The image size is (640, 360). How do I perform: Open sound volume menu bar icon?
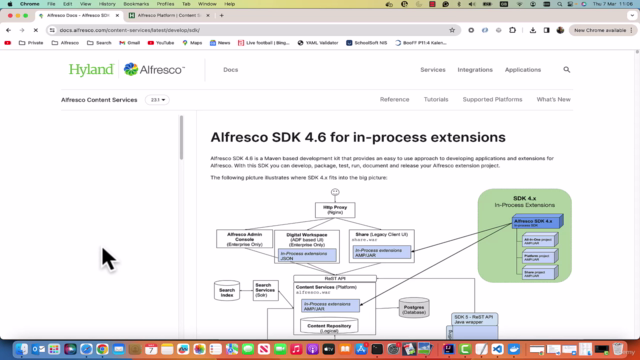pyautogui.click(x=472, y=4)
